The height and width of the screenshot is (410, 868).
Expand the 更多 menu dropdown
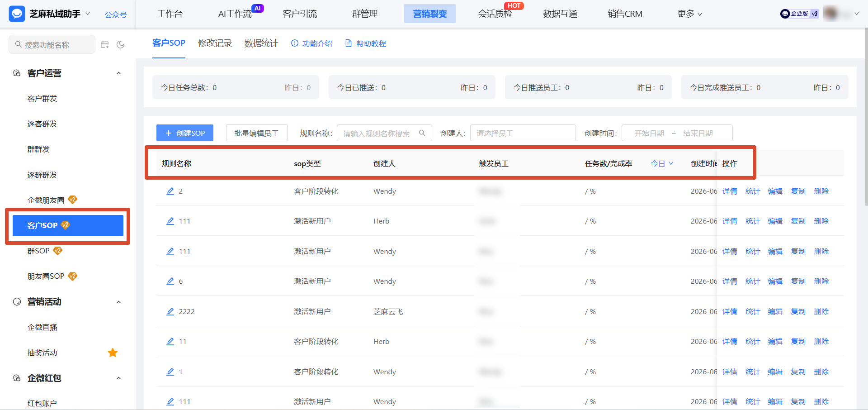point(689,14)
